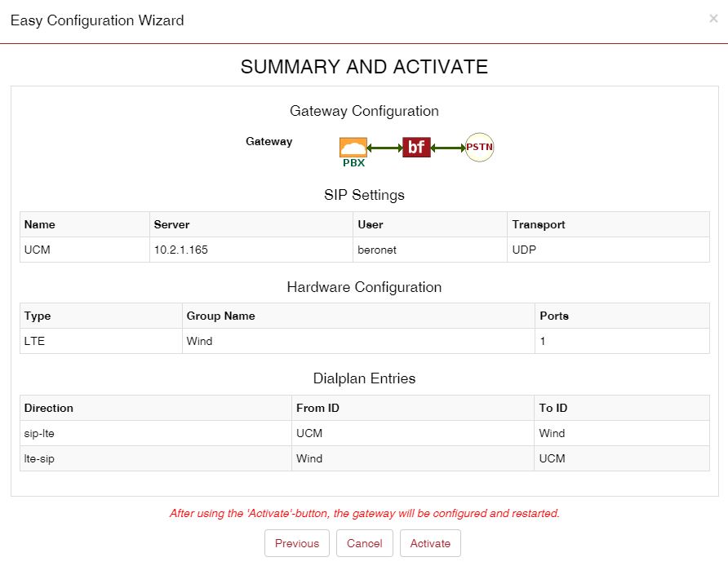Image resolution: width=728 pixels, height=566 pixels.
Task: Click the lte-sip dialplan direction entry
Action: pos(39,458)
